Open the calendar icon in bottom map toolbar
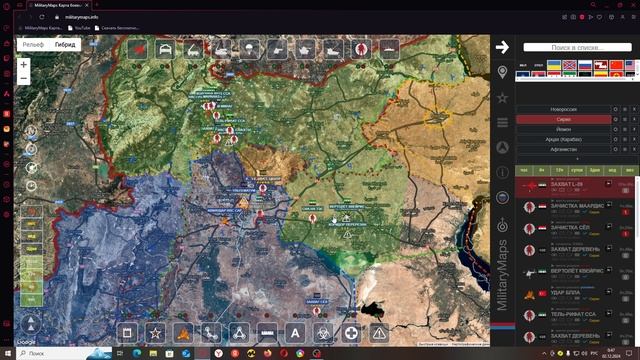Image resolution: width=640 pixels, height=360 pixels. click(127, 333)
